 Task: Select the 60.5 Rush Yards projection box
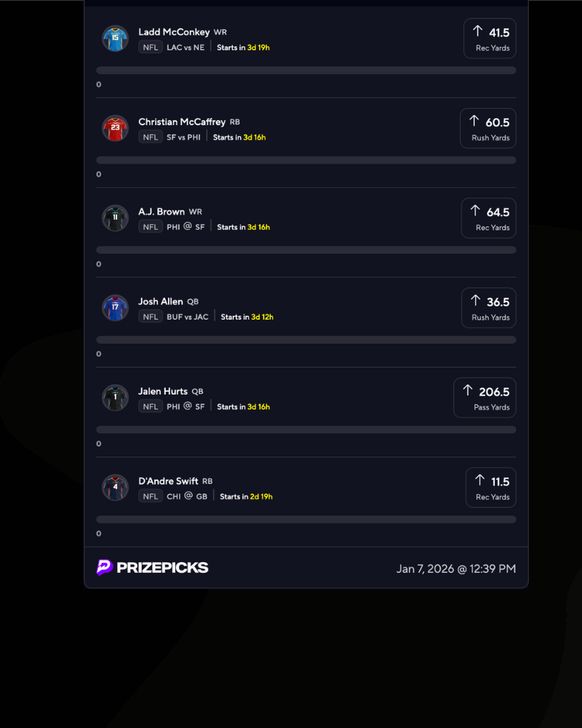[x=488, y=128]
